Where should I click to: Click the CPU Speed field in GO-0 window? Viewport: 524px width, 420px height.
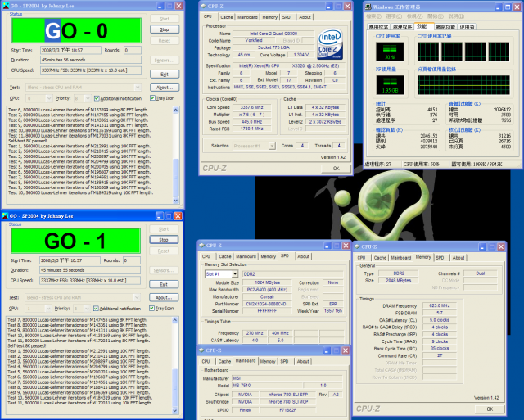[91, 70]
